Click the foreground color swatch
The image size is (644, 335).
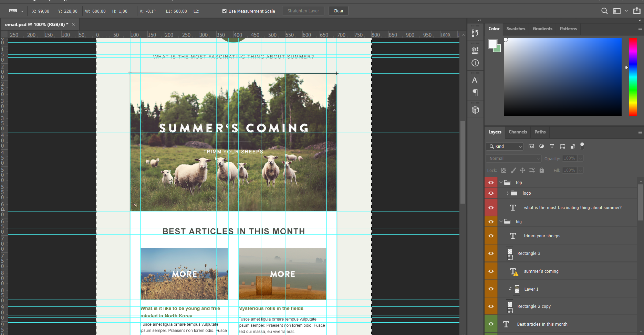pos(492,44)
